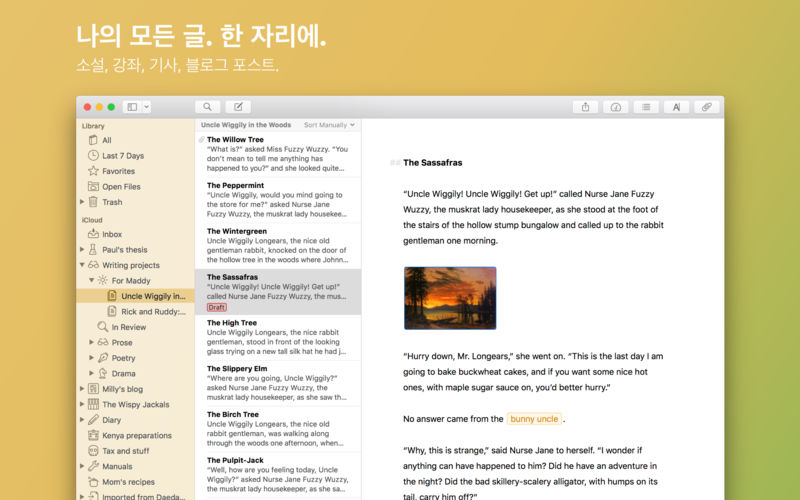Open the view layout dropdown arrow
The image size is (800, 500).
coord(146,107)
